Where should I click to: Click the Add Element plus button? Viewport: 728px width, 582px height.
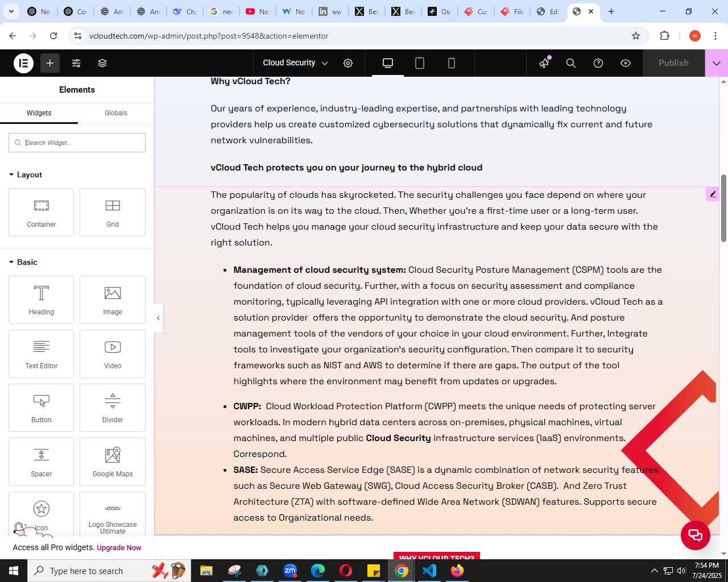tap(50, 63)
